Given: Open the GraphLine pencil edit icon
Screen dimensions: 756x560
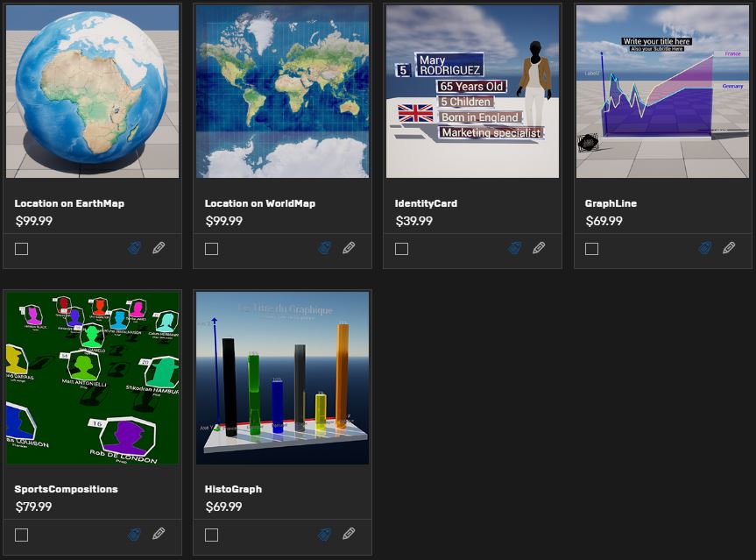Looking at the screenshot, I should [729, 248].
